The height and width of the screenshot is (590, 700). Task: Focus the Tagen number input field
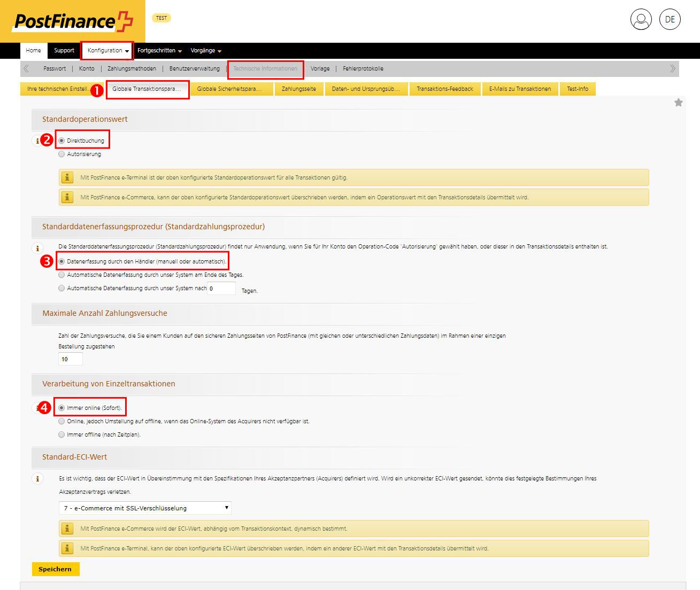point(221,289)
